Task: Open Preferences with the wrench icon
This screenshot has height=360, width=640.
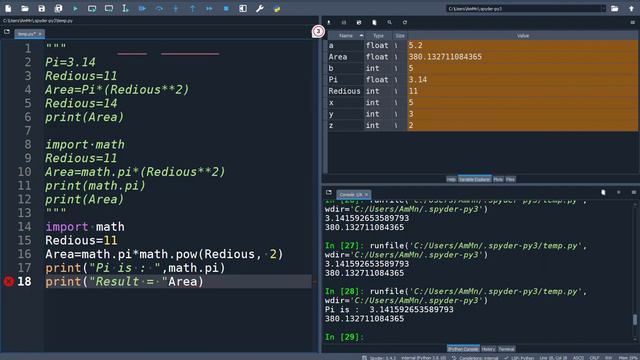Action: point(260,8)
